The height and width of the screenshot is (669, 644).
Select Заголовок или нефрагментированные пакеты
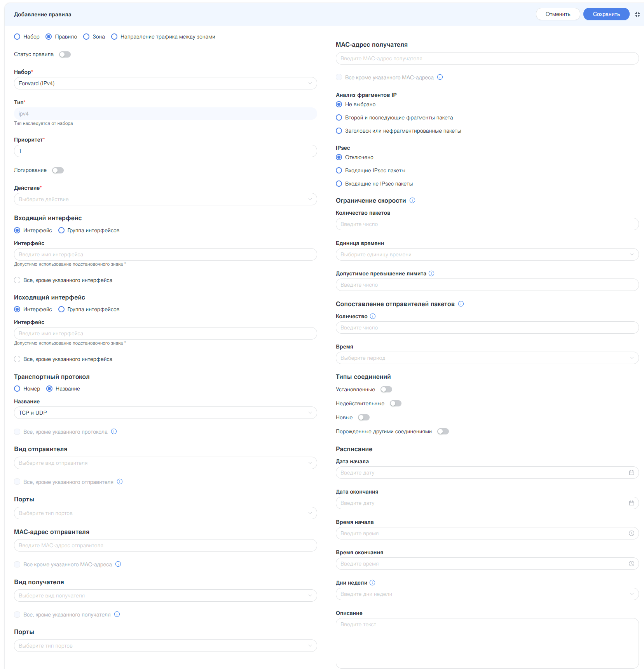click(x=339, y=131)
